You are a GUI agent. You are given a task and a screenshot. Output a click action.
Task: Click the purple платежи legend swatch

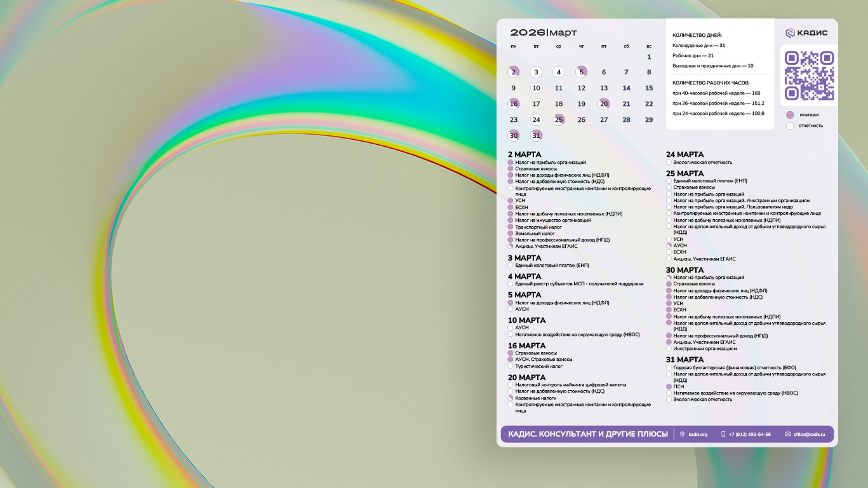click(790, 115)
